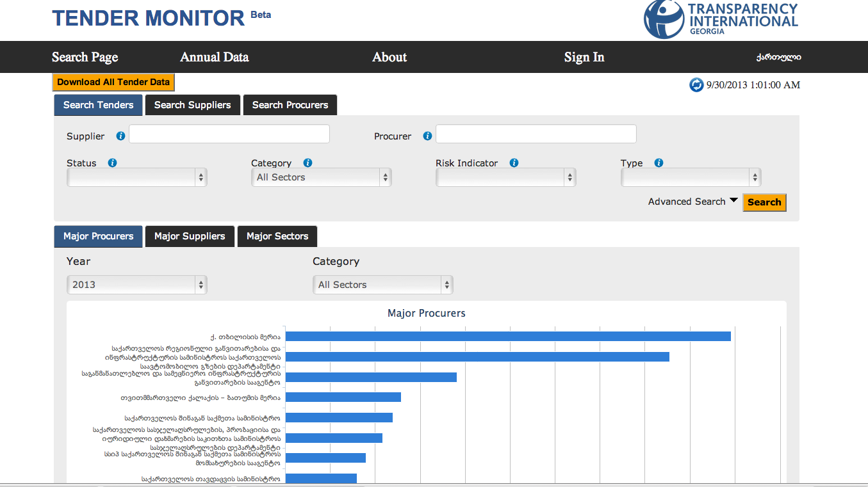Click the info icon next to Supplier
The width and height of the screenshot is (868, 487).
pyautogui.click(x=120, y=136)
